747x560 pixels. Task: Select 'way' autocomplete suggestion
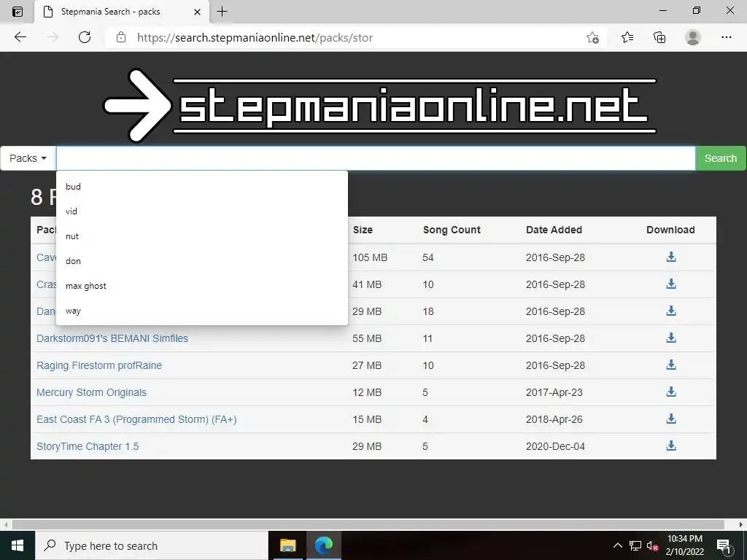[202, 311]
